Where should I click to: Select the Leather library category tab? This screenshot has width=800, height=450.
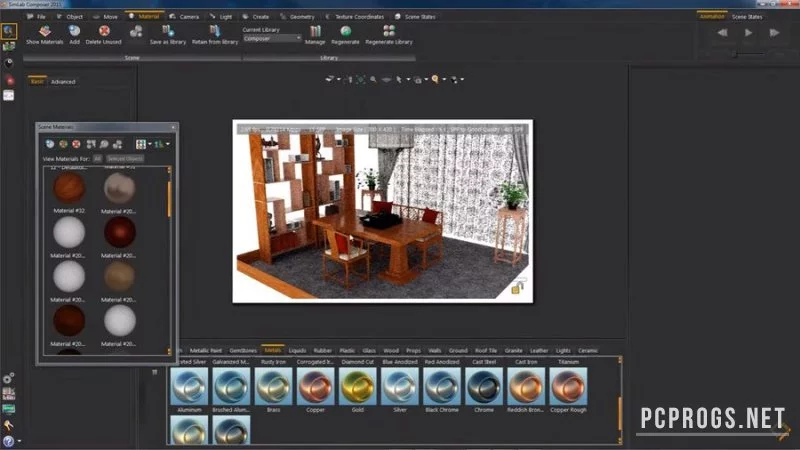pyautogui.click(x=539, y=351)
